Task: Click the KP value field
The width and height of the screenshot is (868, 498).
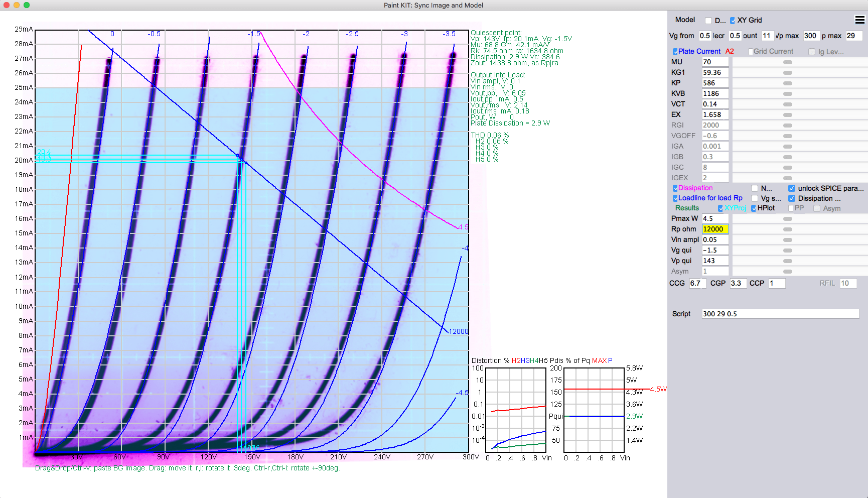Action: point(715,83)
